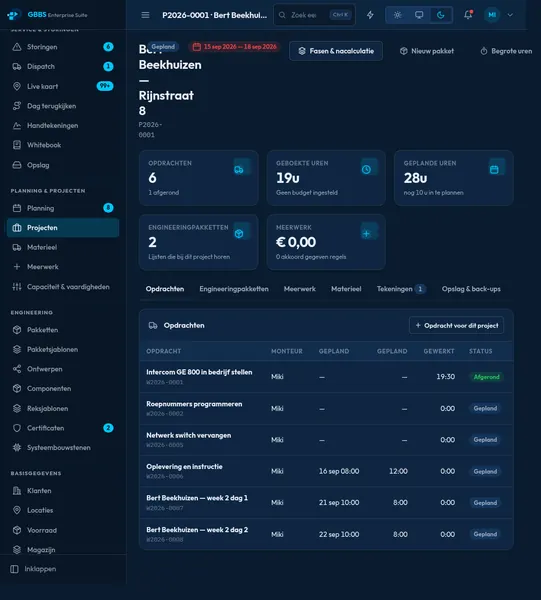
Task: Open Systeembouwstenen
Action: click(x=63, y=447)
